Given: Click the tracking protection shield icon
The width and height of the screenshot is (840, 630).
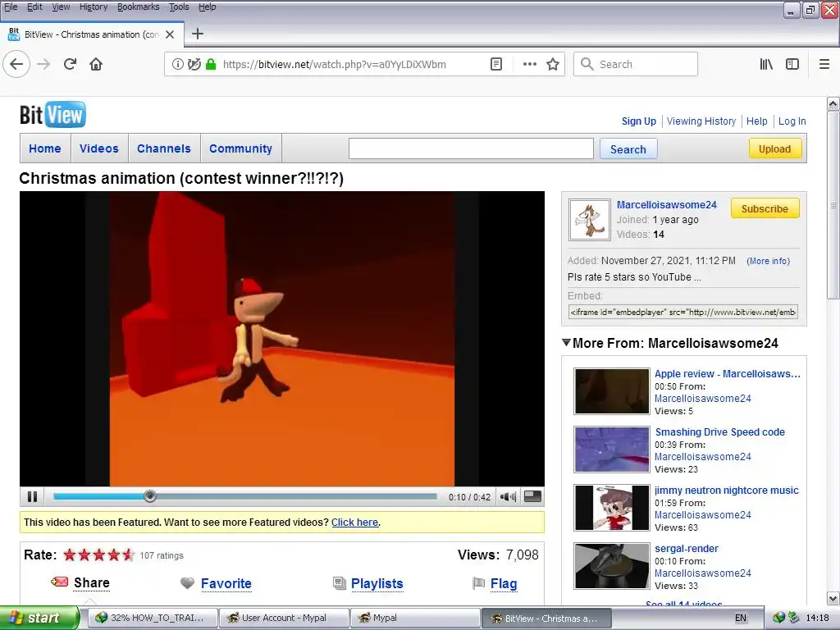Looking at the screenshot, I should [x=194, y=64].
